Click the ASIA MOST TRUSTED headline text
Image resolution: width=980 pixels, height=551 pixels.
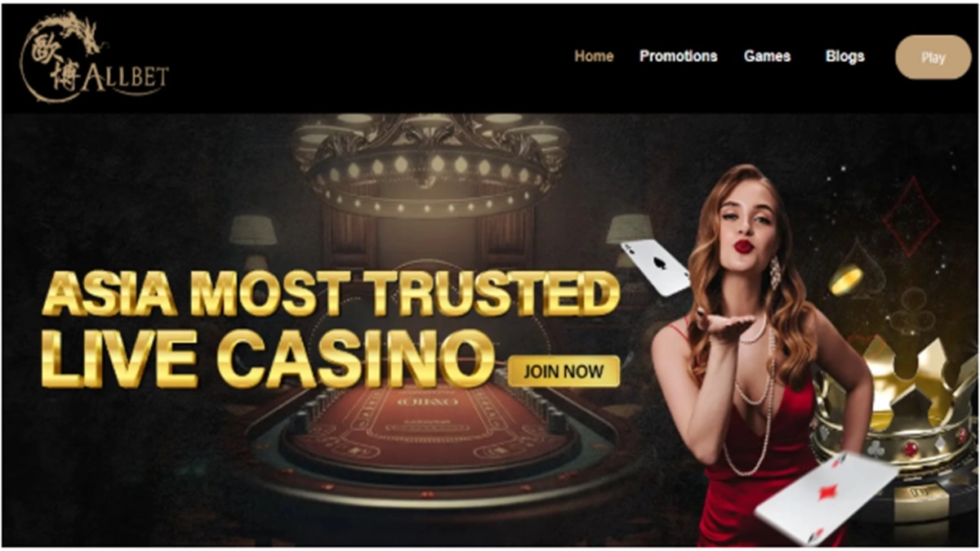(x=330, y=293)
